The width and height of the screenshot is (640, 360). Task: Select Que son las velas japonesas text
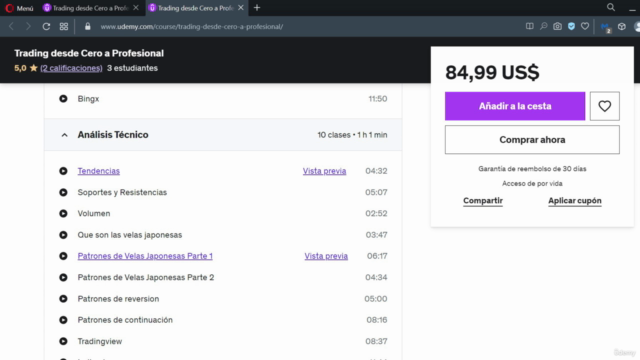(130, 235)
